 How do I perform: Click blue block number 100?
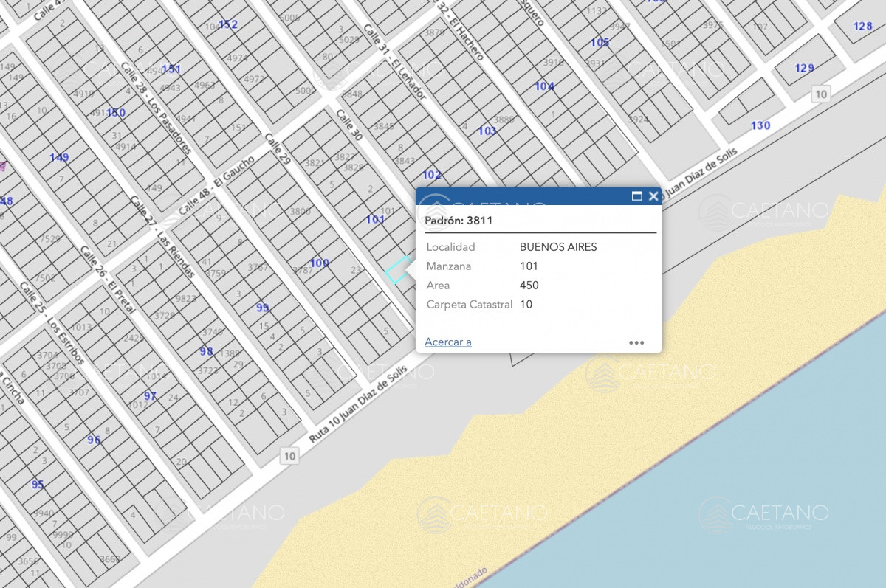(320, 263)
